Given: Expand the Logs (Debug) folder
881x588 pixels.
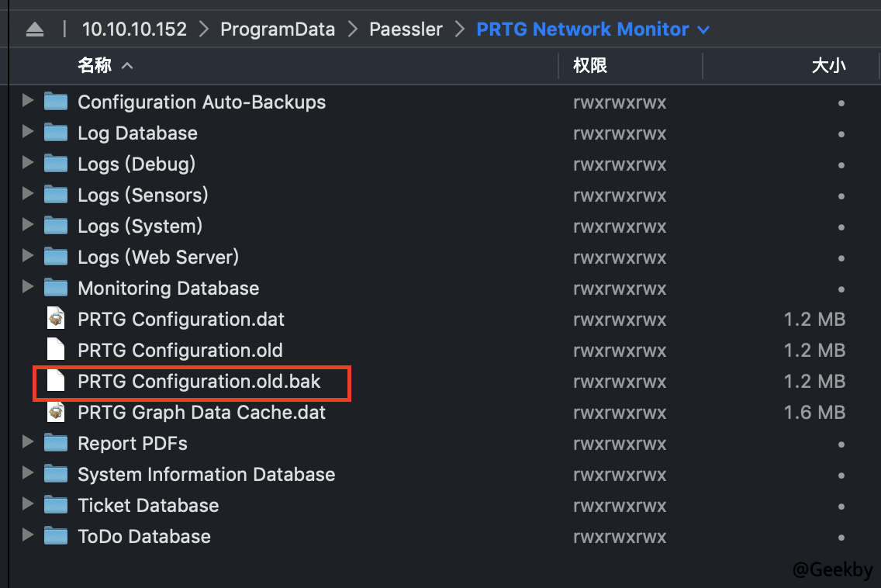Looking at the screenshot, I should 28,164.
